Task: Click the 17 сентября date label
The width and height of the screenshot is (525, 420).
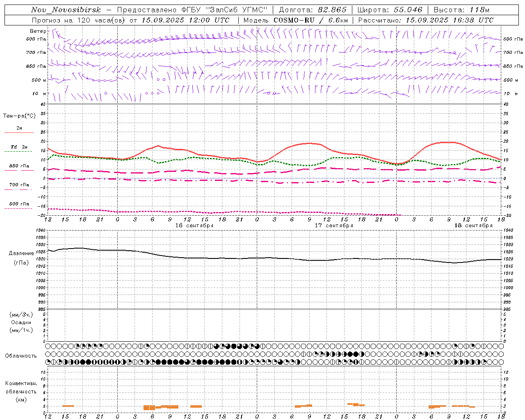Action: tap(334, 226)
